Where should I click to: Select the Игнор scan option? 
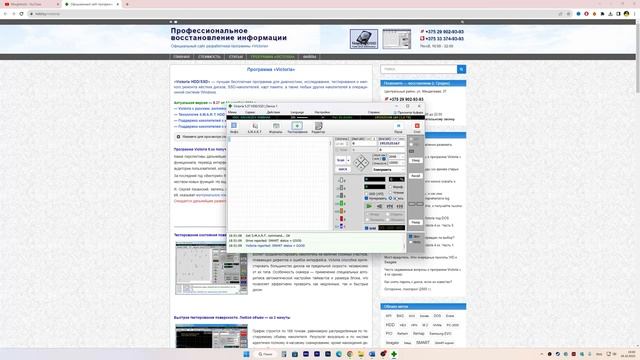(x=374, y=214)
